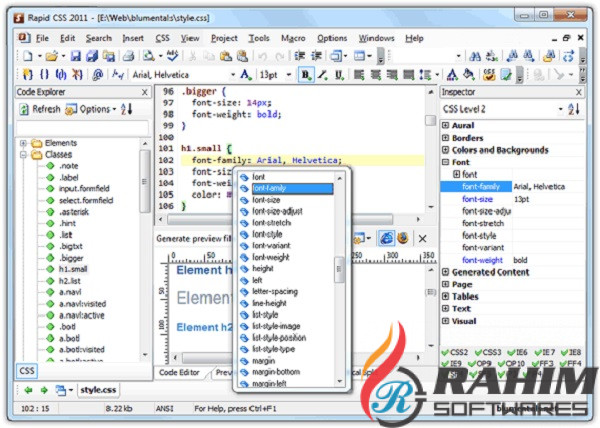Collapse Font category in Inspector
Screen dimensions: 600x428
point(445,162)
